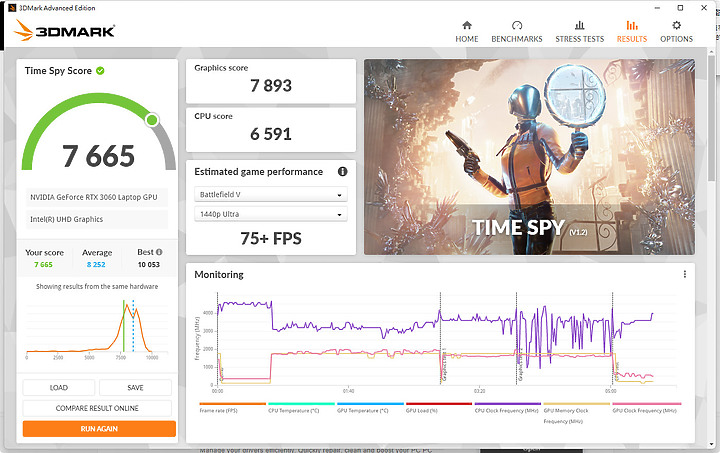Click the 75+ FPS estimate
The width and height of the screenshot is (720, 453).
click(270, 238)
